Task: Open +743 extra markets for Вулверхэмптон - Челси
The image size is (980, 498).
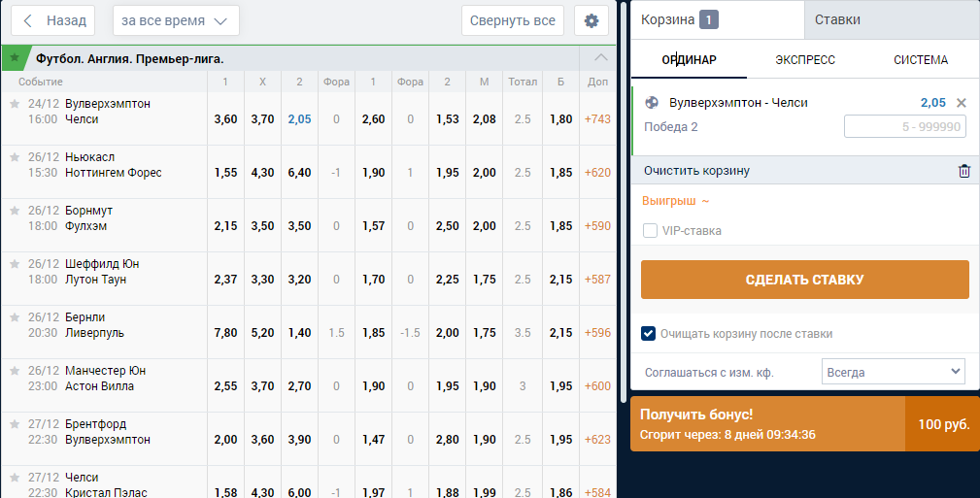Action: (x=597, y=119)
